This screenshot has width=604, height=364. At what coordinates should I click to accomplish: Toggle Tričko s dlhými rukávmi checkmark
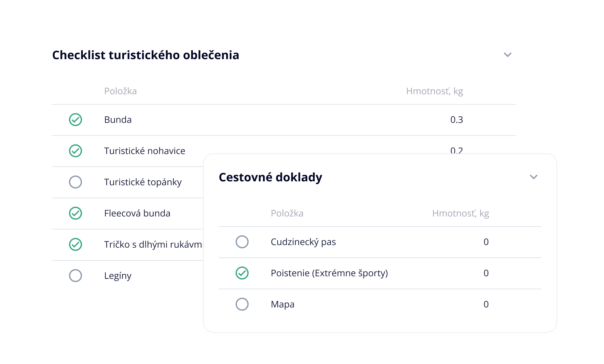pyautogui.click(x=75, y=244)
